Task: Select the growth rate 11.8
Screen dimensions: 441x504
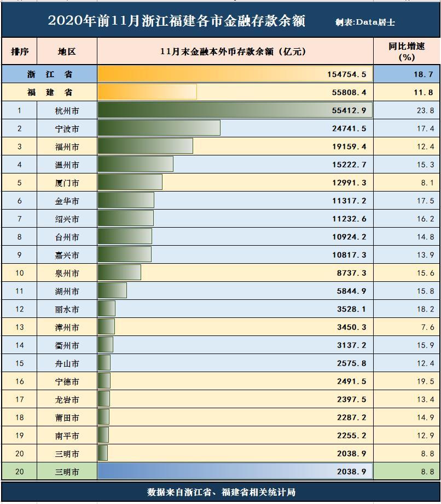Action: coord(423,92)
